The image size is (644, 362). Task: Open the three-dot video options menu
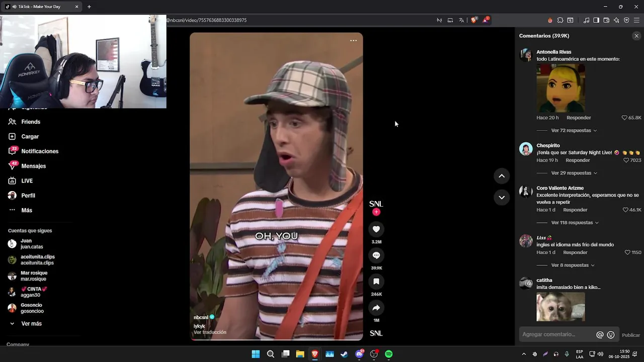(x=353, y=41)
